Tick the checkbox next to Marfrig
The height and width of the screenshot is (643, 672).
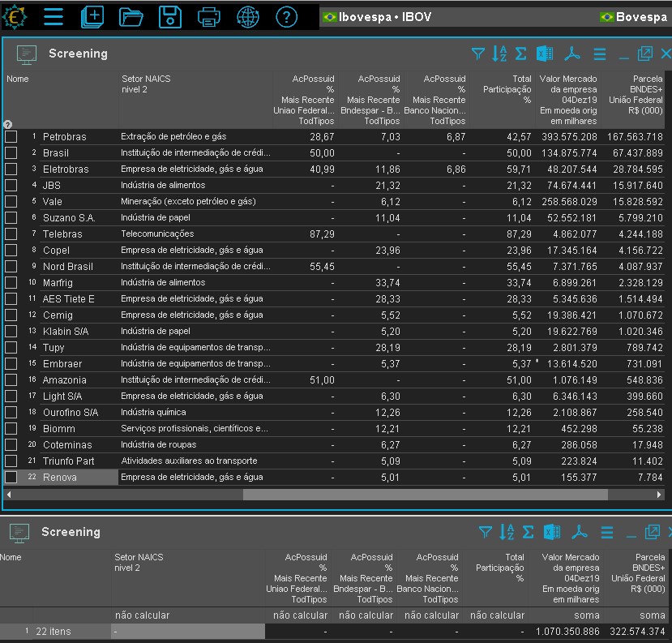click(x=11, y=282)
